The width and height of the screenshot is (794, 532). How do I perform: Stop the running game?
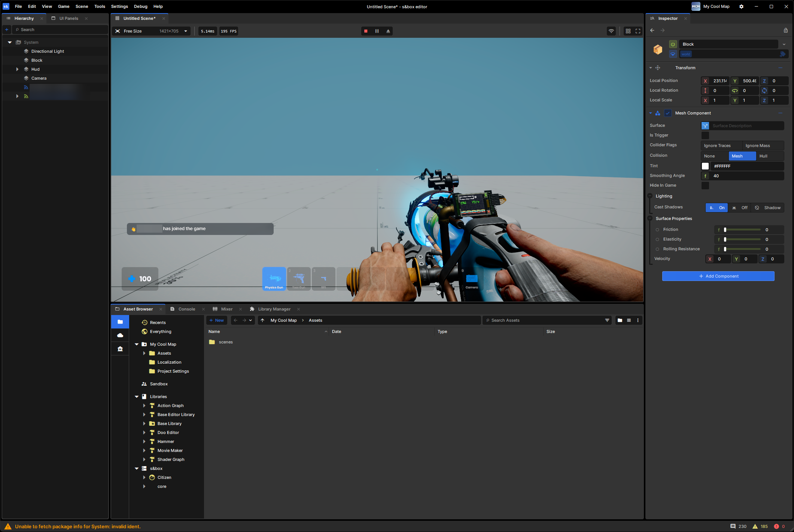tap(366, 31)
